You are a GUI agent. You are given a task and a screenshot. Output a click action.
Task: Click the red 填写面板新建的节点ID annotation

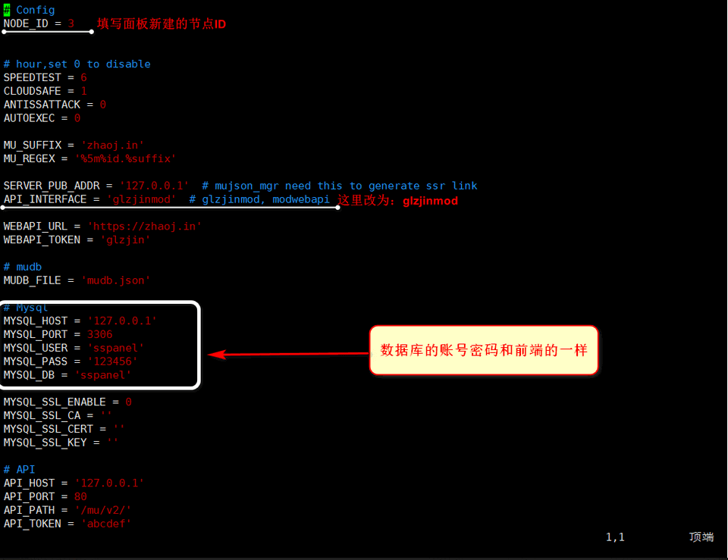(x=162, y=23)
